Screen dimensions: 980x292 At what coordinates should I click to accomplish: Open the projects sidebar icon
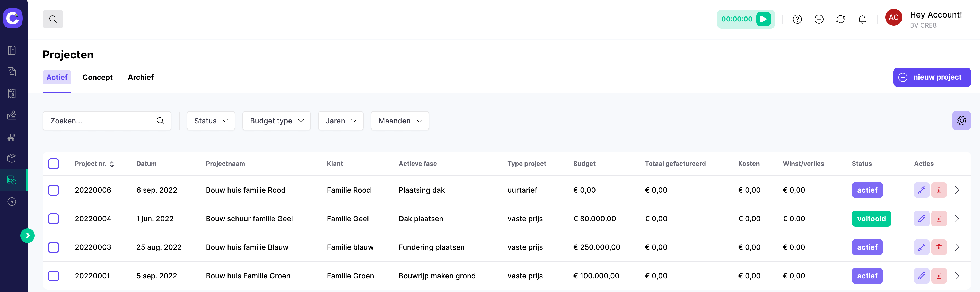[x=12, y=180]
